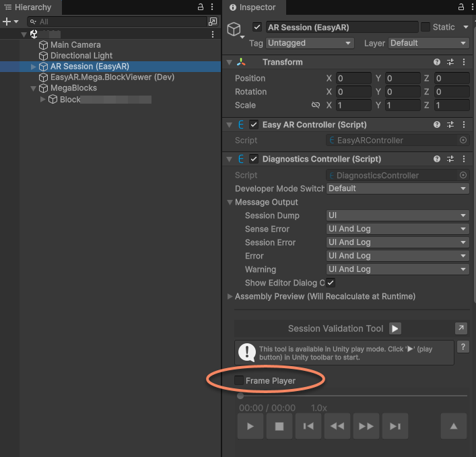This screenshot has width=476, height=457.
Task: Open the Session Dump dropdown
Action: [x=397, y=215]
